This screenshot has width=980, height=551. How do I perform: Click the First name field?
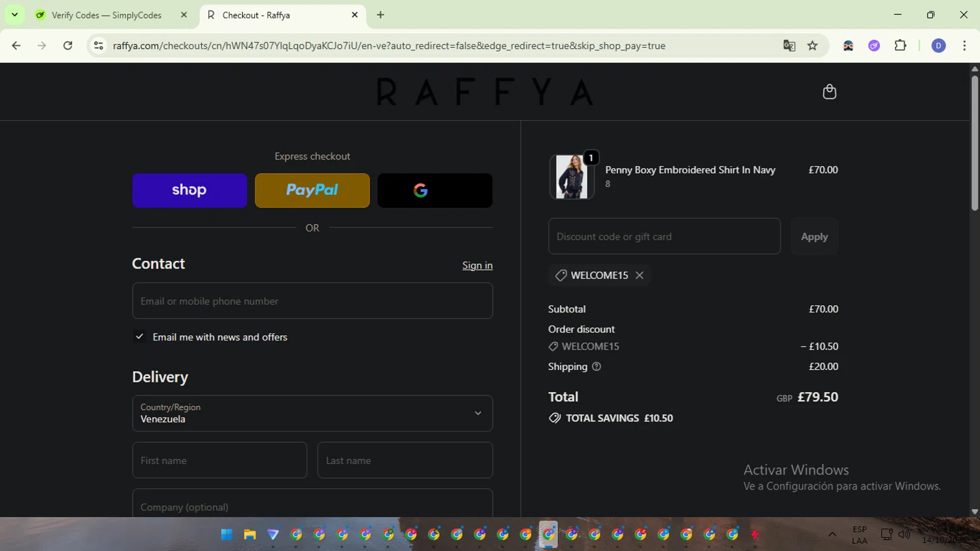point(220,460)
